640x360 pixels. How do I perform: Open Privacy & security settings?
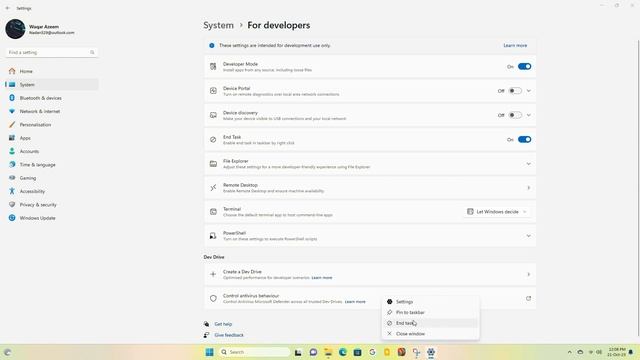point(51,205)
